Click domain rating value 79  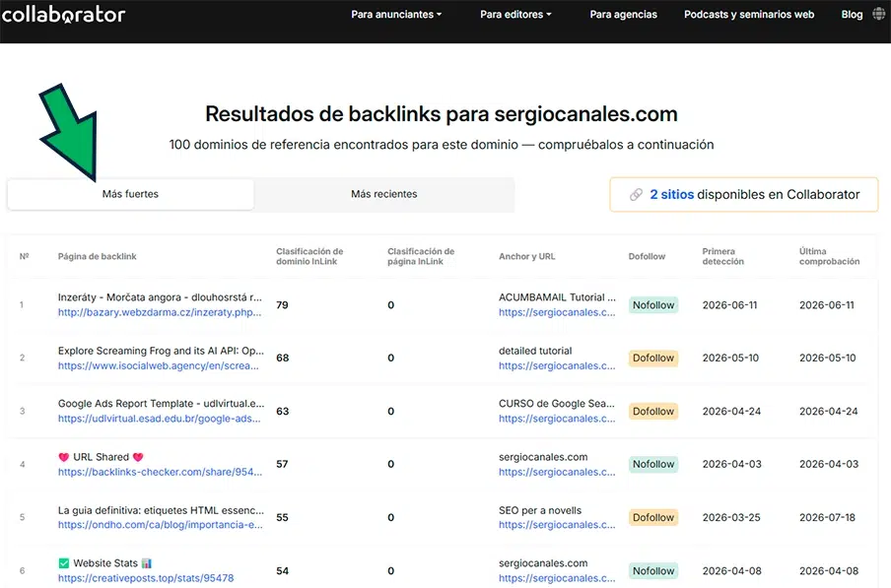point(283,304)
